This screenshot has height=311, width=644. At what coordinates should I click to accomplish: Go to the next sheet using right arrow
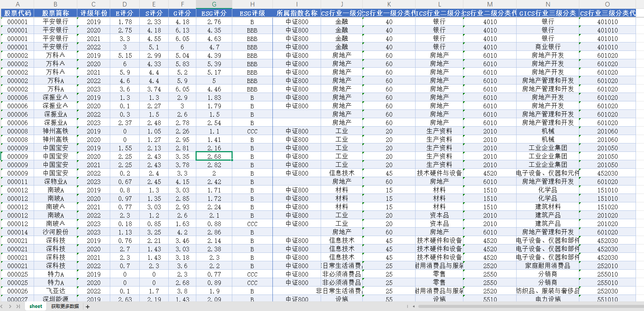click(x=10, y=306)
